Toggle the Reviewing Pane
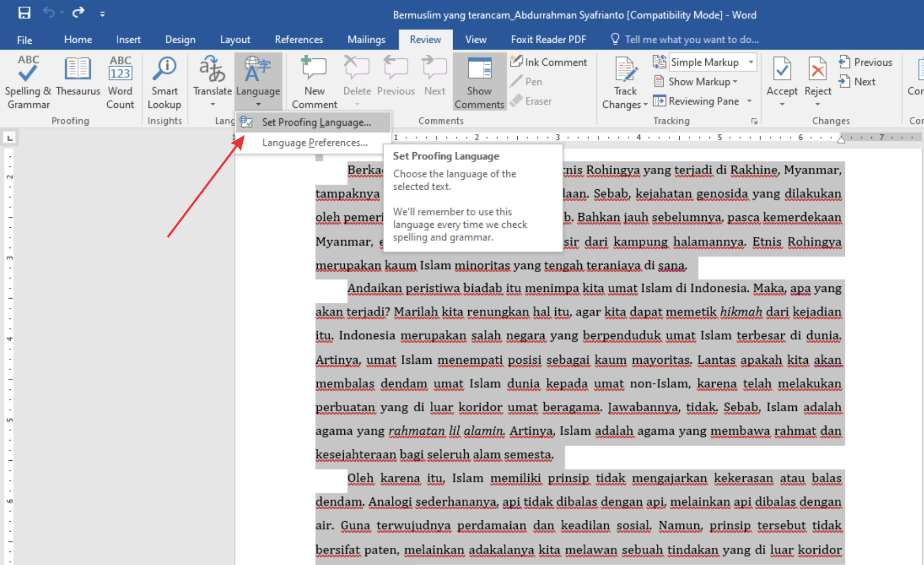The image size is (924, 565). tap(697, 101)
